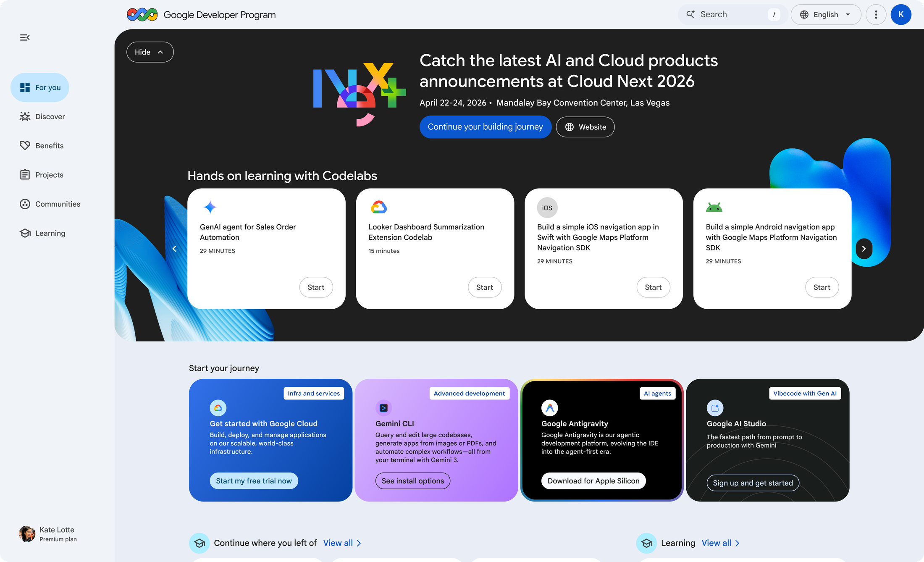The height and width of the screenshot is (562, 924).
Task: Open the English language dropdown
Action: [x=825, y=14]
